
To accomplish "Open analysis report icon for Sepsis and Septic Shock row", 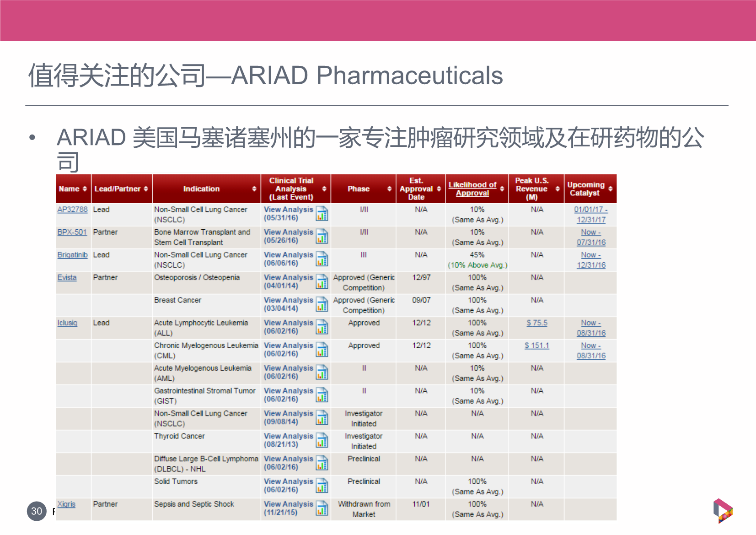I will pyautogui.click(x=322, y=508).
